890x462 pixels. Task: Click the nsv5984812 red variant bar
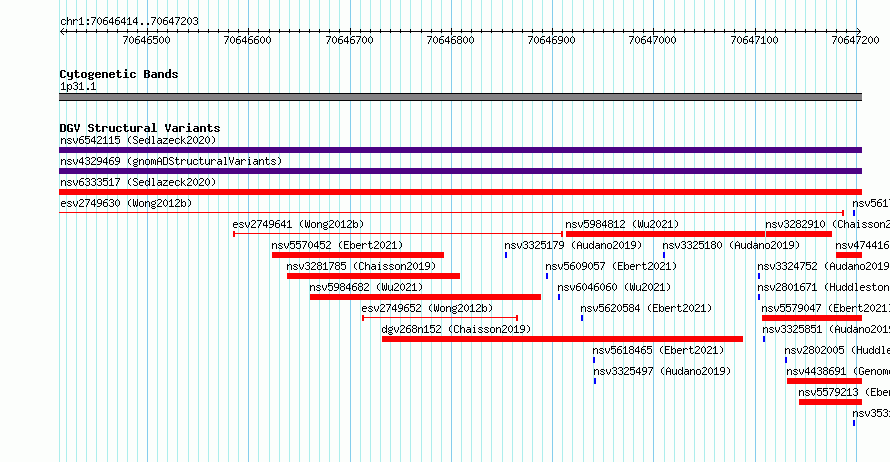pos(665,234)
